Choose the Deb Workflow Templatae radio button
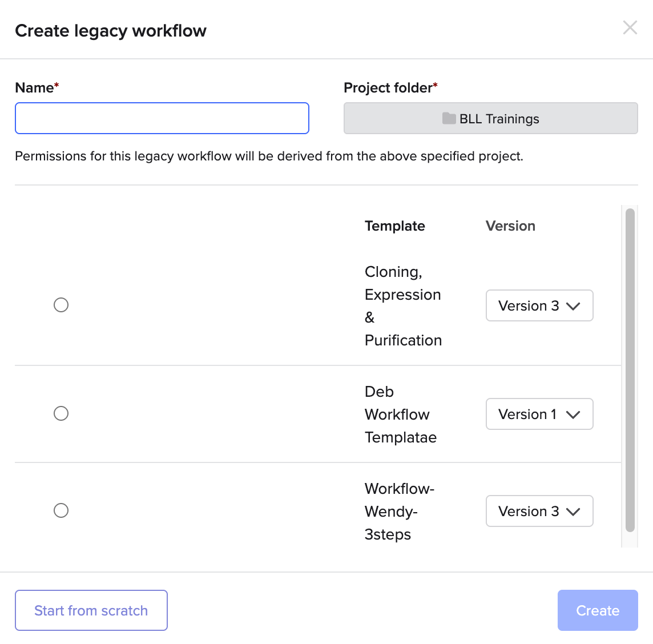 tap(61, 413)
